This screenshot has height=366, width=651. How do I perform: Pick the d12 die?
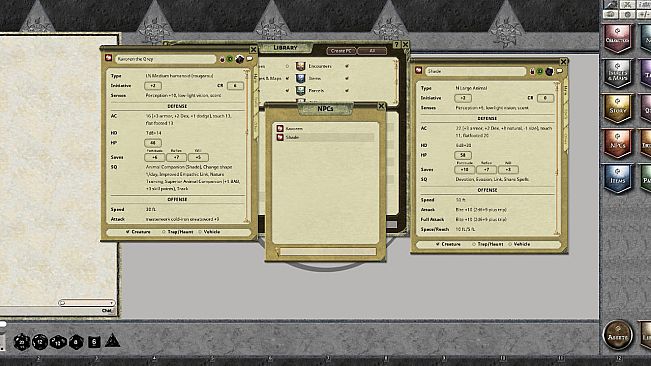pyautogui.click(x=40, y=342)
